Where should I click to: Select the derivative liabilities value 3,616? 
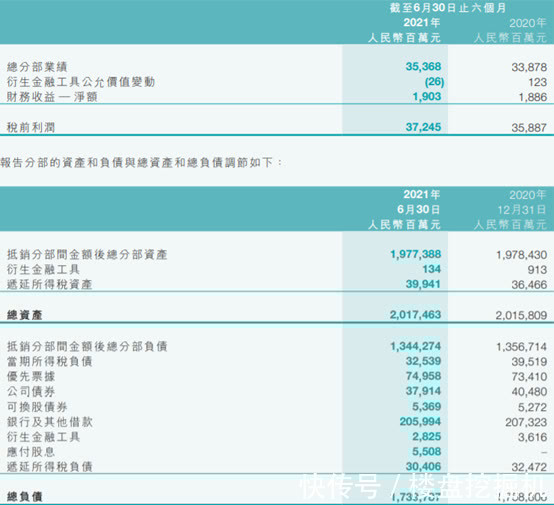532,437
